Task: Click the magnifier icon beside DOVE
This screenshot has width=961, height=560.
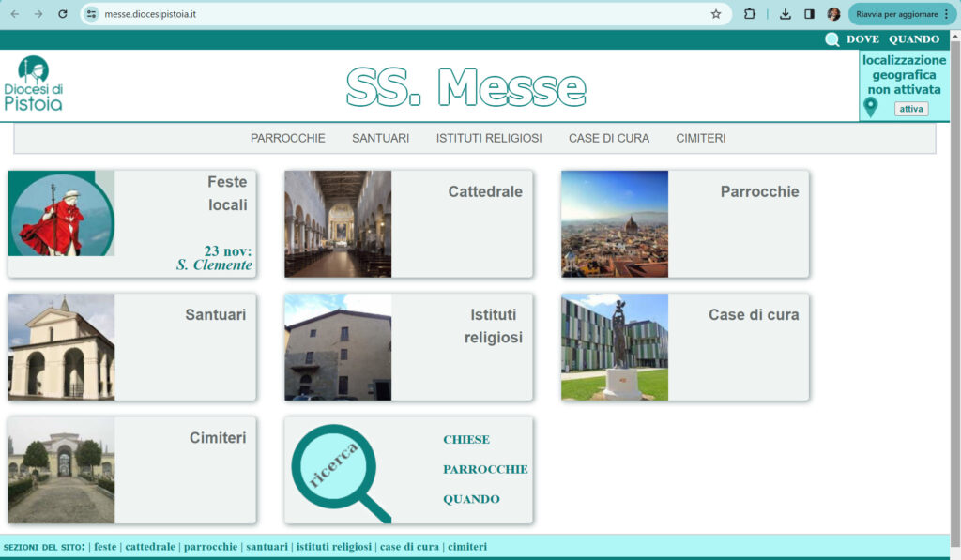Action: coord(831,39)
